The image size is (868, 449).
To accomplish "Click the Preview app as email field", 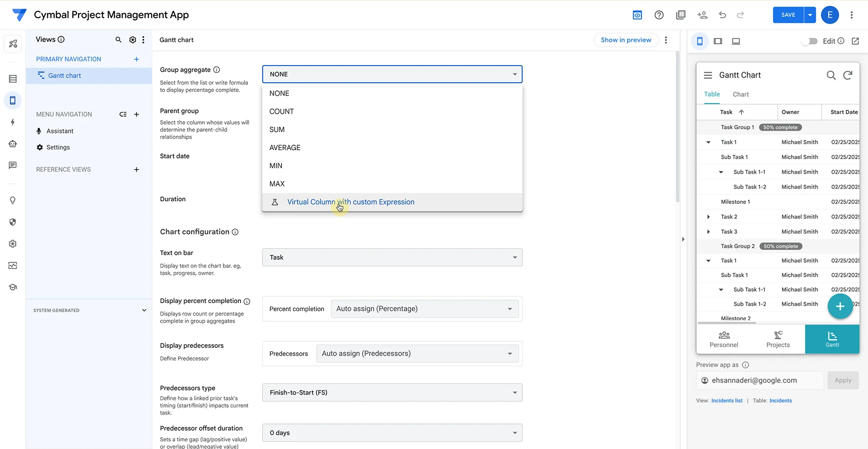I will coord(760,380).
